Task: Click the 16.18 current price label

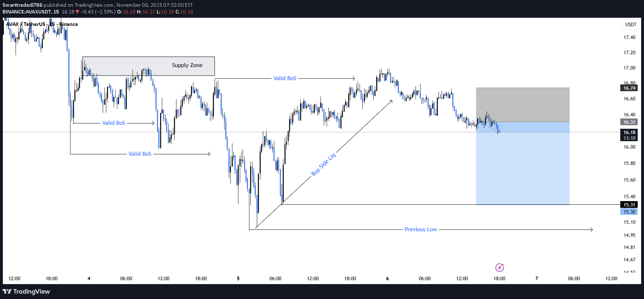Action: click(629, 132)
